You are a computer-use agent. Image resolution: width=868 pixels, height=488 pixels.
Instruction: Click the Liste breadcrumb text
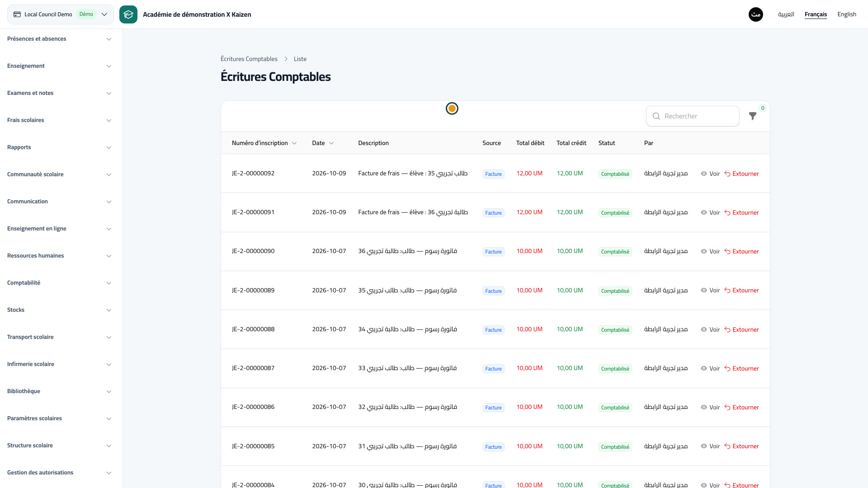coord(300,59)
